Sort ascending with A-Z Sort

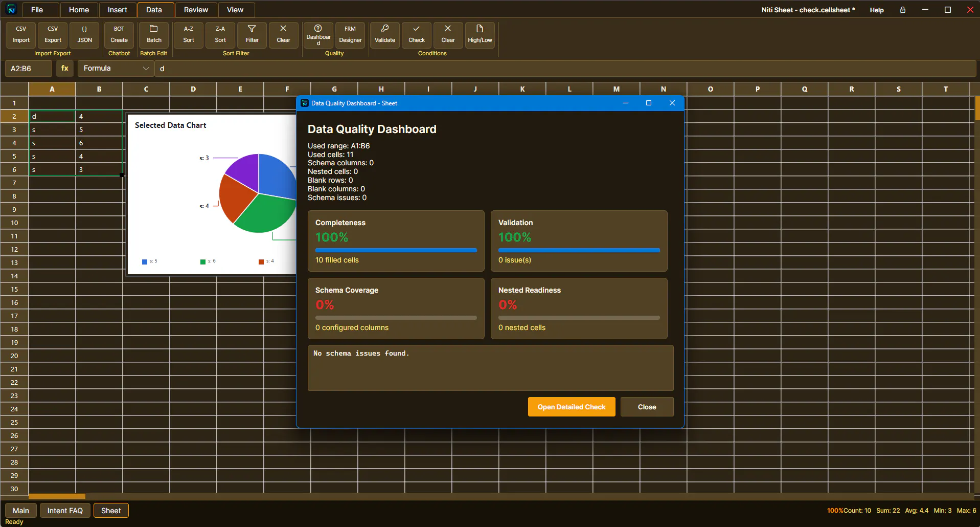coord(189,35)
